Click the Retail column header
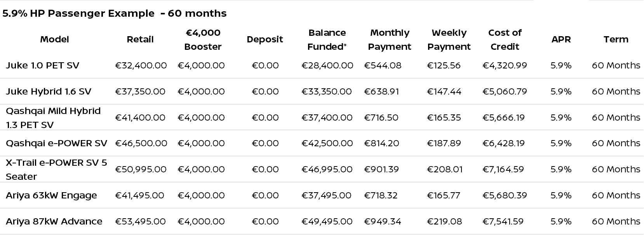 tap(140, 39)
